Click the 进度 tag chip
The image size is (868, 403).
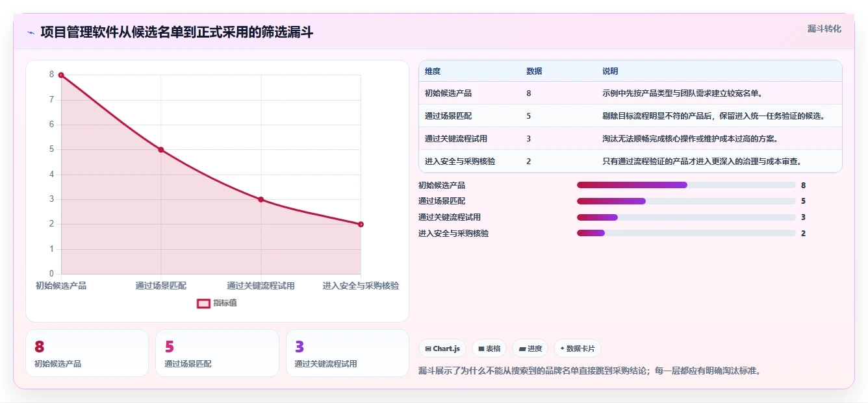click(x=530, y=348)
